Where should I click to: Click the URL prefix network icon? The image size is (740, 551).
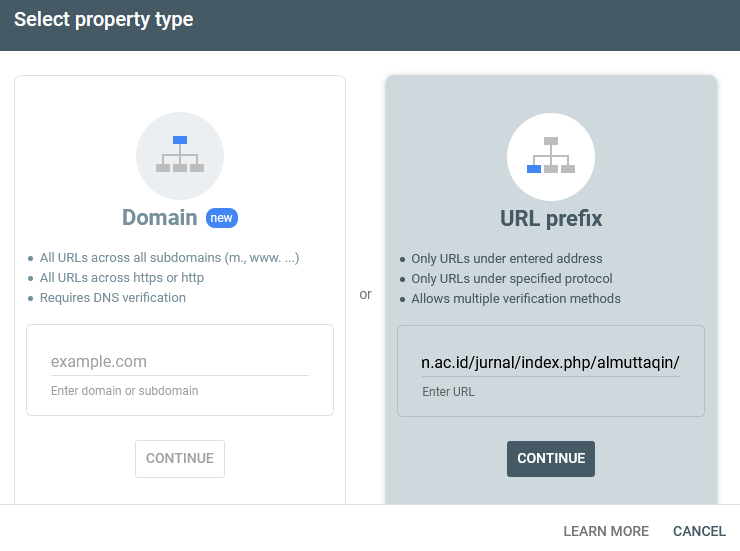(x=551, y=155)
